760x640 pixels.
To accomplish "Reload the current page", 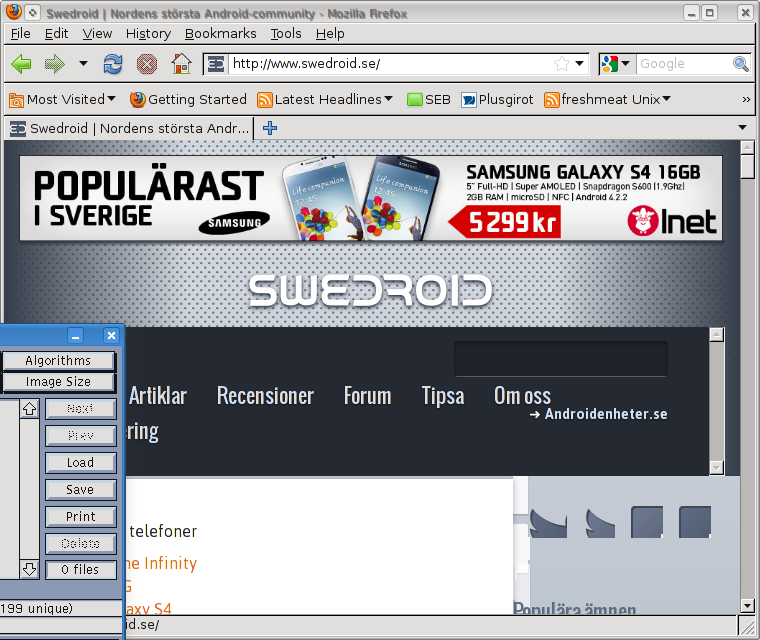I will (x=112, y=64).
